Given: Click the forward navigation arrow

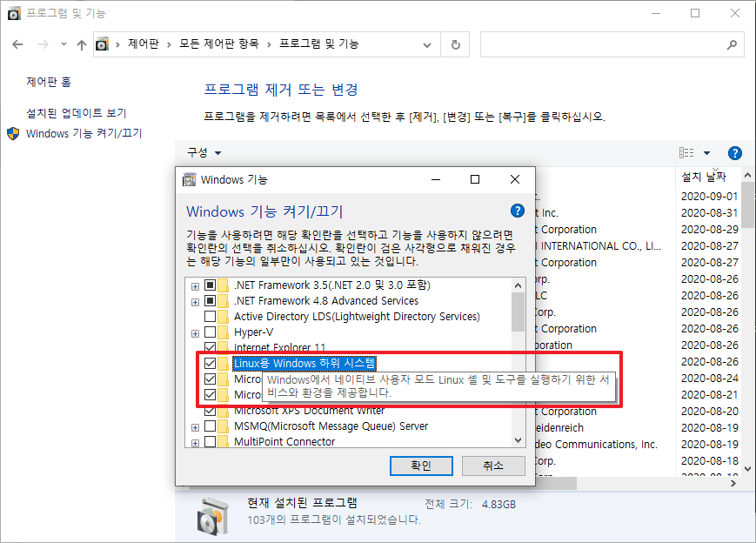Looking at the screenshot, I should click(x=43, y=45).
